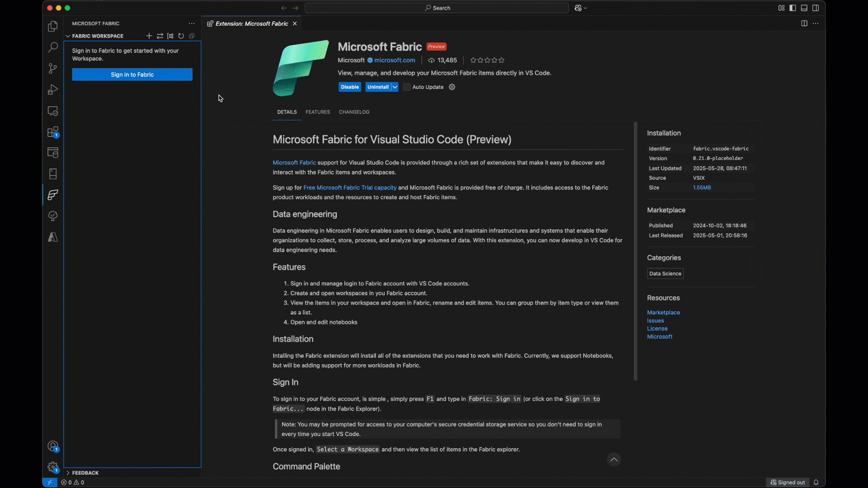Viewport: 868px width, 488px height.
Task: Open extension settings gear next to Auto Update
Action: coord(452,87)
